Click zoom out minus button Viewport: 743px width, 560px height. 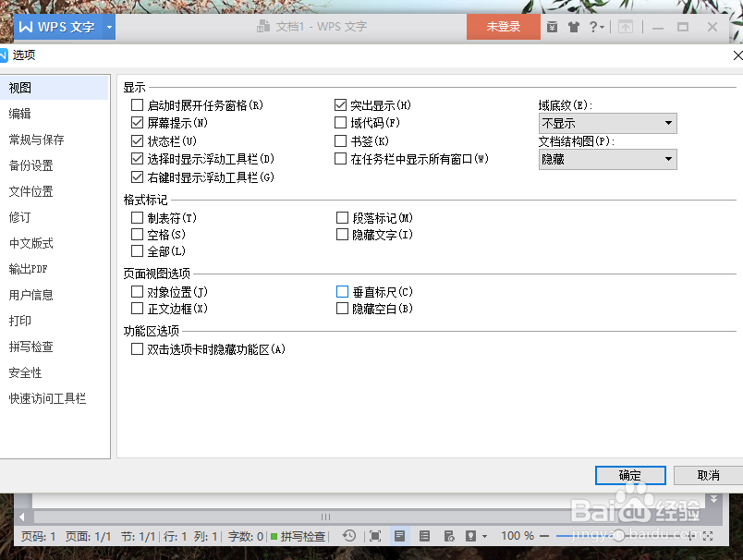(544, 536)
